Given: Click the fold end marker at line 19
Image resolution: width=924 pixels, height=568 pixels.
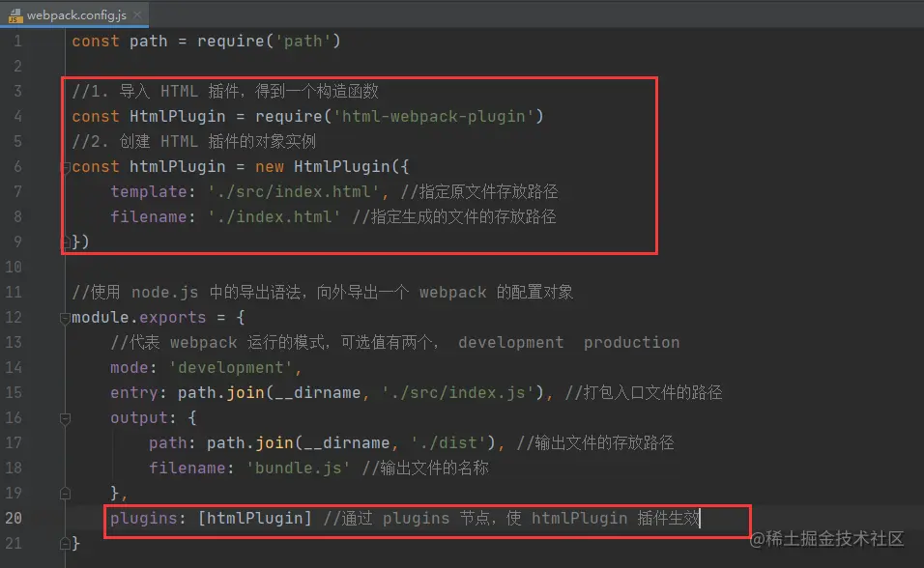Looking at the screenshot, I should pos(66,494).
